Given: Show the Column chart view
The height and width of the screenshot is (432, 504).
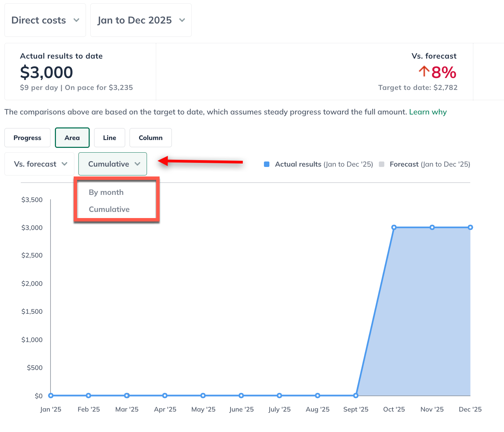Looking at the screenshot, I should coord(150,138).
